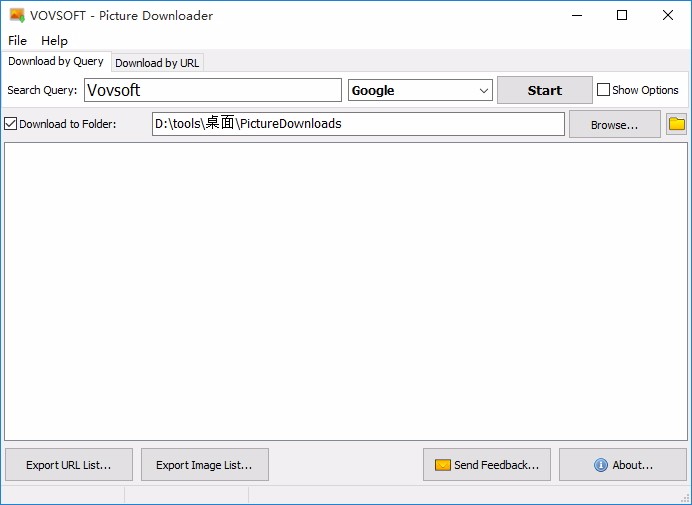Open the Help menu
The image size is (692, 505).
54,41
